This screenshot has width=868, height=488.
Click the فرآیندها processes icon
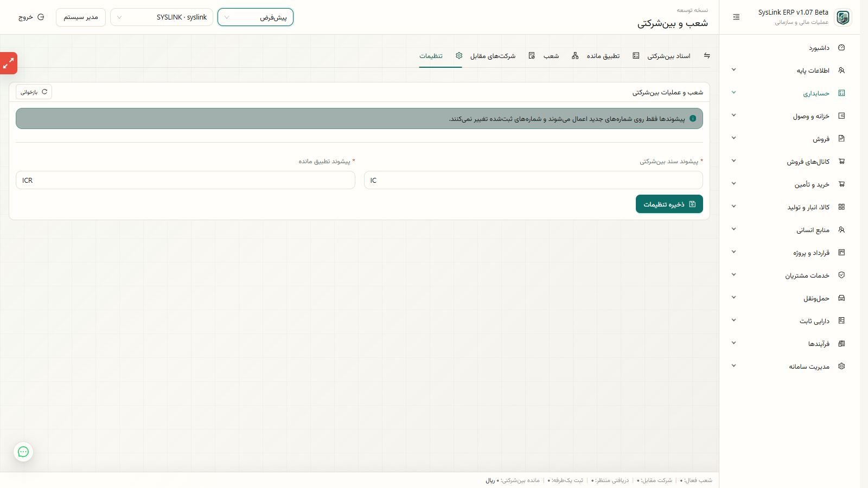point(841,344)
